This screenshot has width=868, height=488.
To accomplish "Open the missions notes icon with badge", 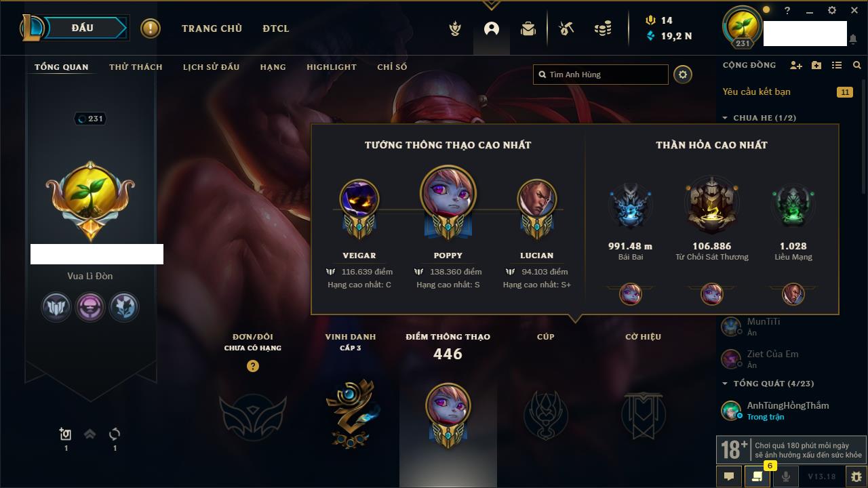I will click(757, 476).
